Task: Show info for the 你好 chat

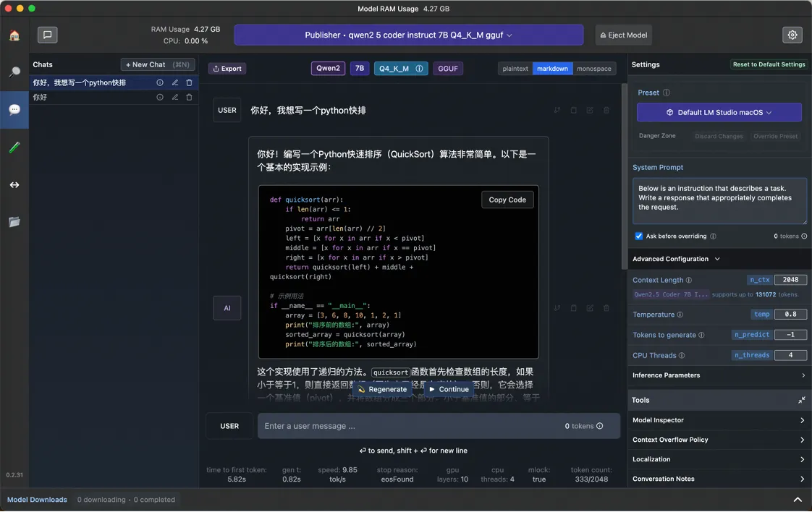Action: coord(160,98)
